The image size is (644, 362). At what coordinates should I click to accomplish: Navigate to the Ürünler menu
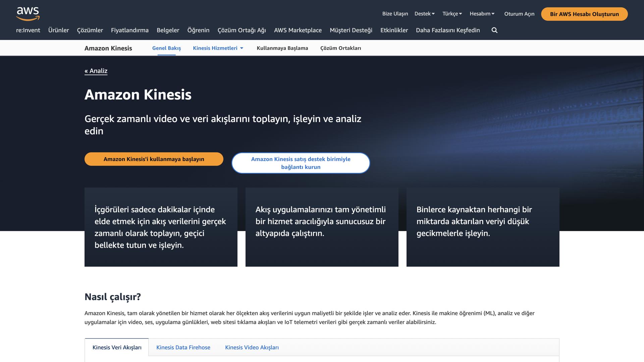tap(59, 30)
